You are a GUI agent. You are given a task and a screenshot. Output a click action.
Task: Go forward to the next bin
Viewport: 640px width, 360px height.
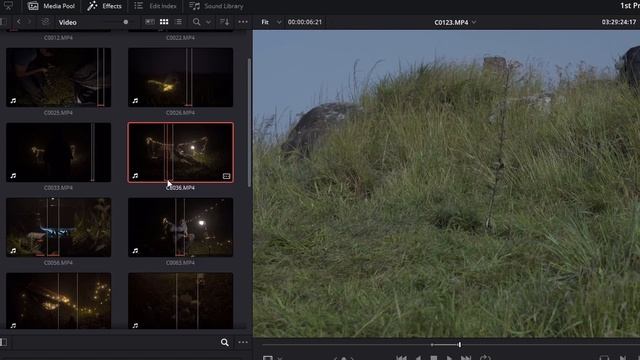coord(29,22)
